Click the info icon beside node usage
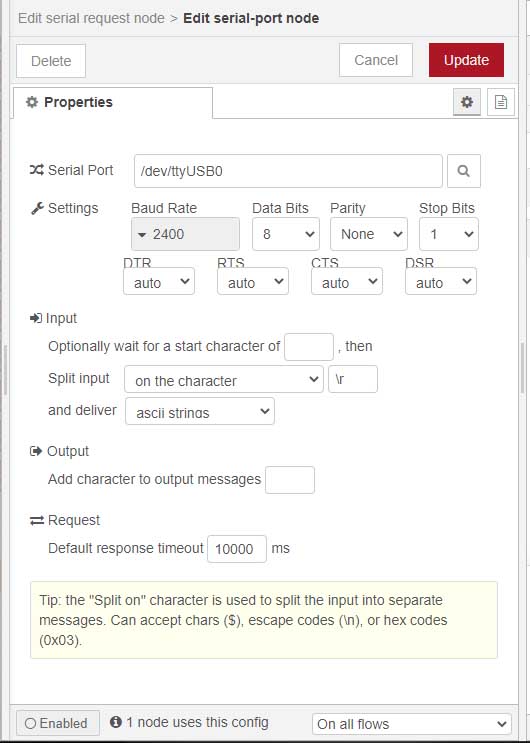Viewport: 530px width, 743px height. (116, 722)
